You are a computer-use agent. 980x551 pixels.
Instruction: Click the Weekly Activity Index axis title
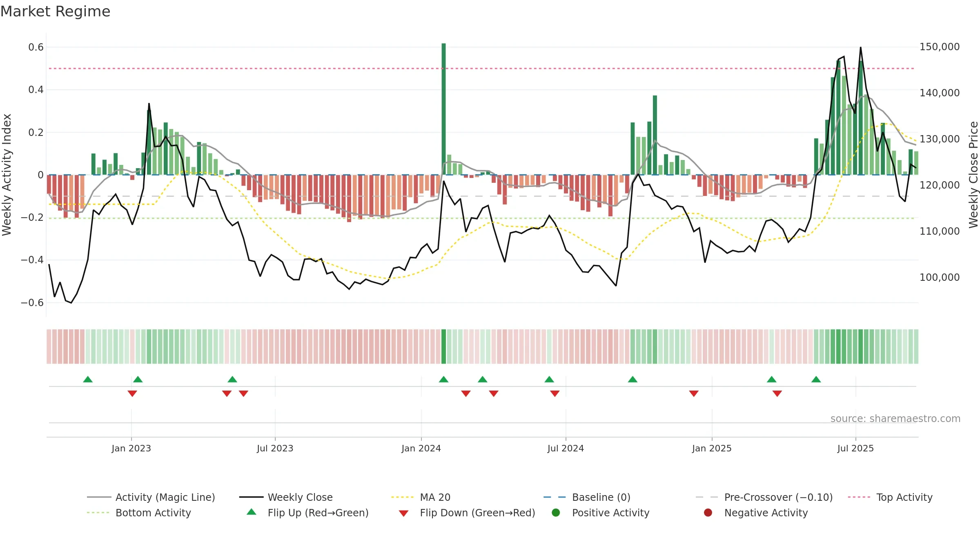click(7, 175)
